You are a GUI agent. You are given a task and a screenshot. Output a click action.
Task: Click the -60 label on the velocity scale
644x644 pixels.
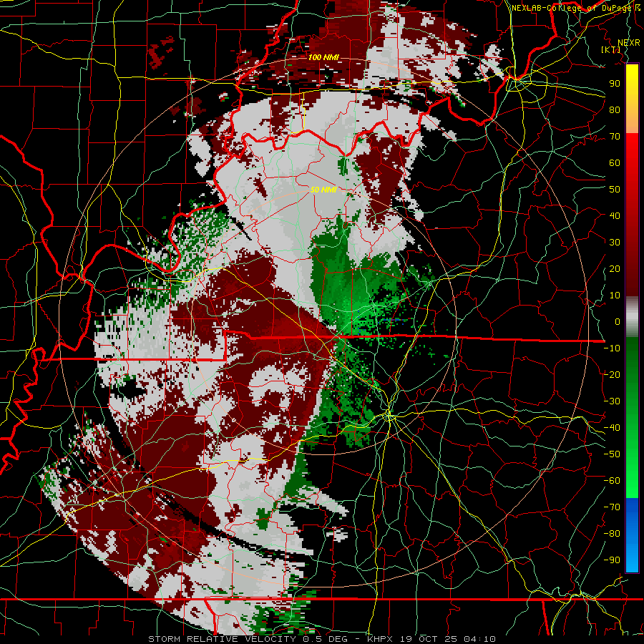(612, 481)
